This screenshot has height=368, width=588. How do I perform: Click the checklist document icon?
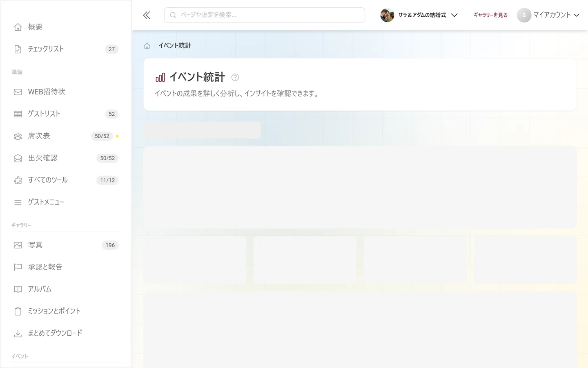click(x=18, y=49)
